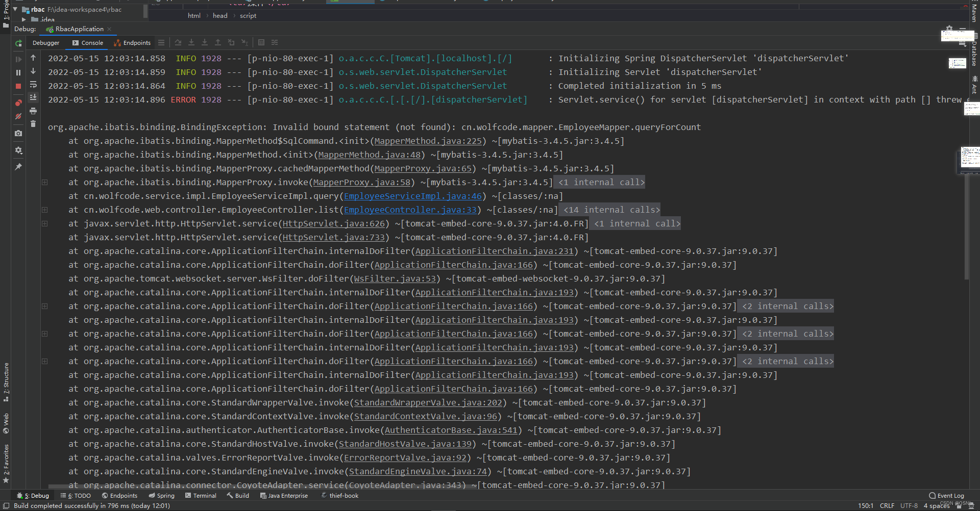Select the Step Out action
980x511 pixels.
click(218, 42)
